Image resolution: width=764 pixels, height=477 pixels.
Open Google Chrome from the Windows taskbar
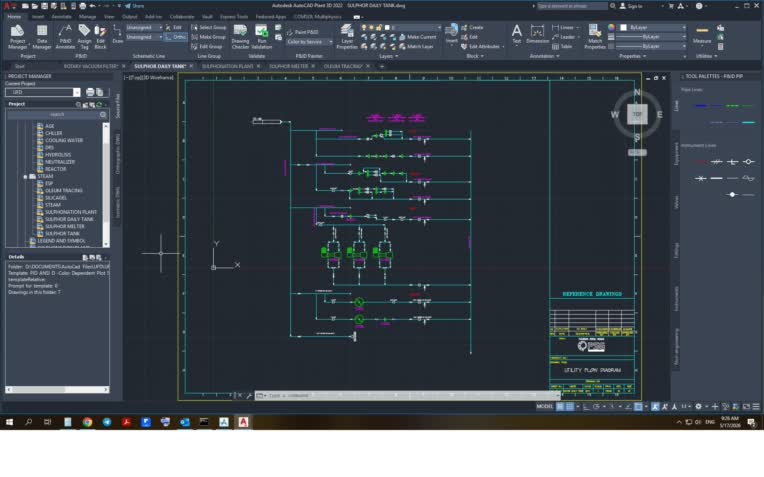(x=87, y=422)
